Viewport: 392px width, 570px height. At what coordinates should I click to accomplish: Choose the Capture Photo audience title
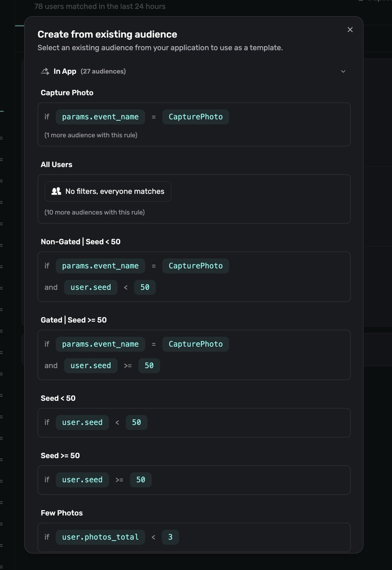[x=67, y=93]
